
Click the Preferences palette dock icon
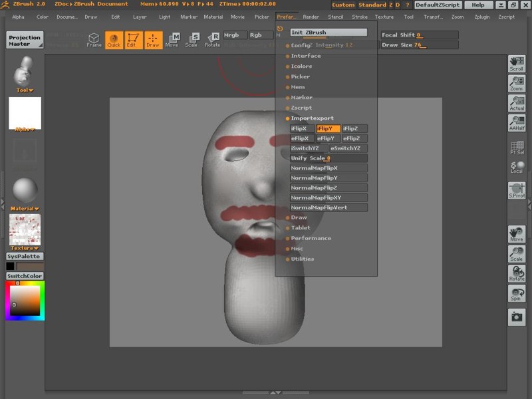280,29
